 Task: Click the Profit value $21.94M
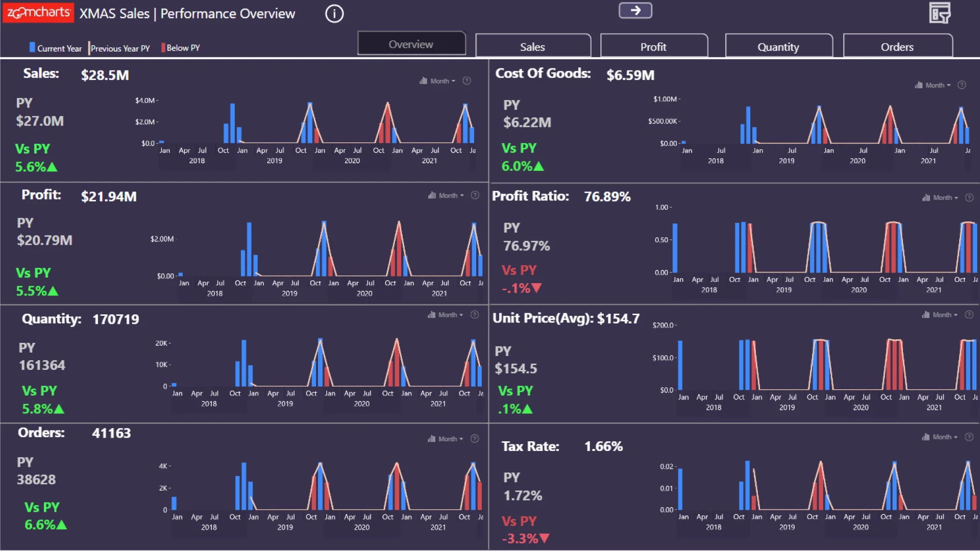tap(109, 196)
